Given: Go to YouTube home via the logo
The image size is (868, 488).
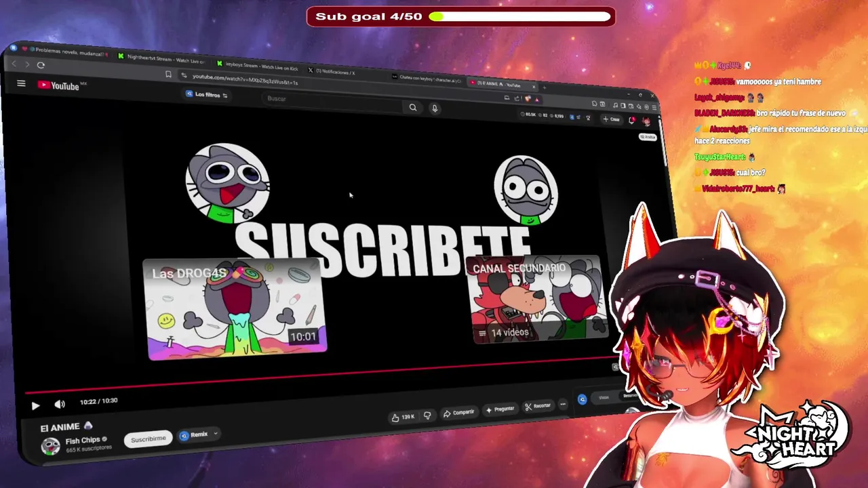Looking at the screenshot, I should click(59, 85).
